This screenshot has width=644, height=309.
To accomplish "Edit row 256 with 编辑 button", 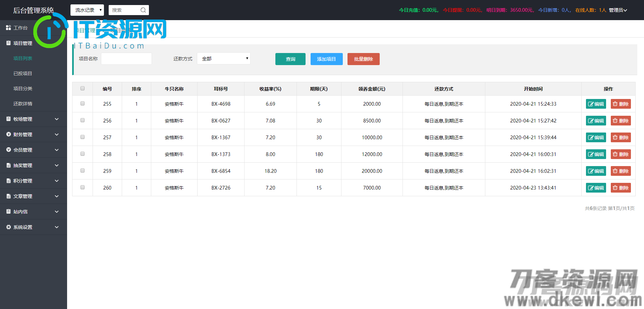I will coord(596,121).
